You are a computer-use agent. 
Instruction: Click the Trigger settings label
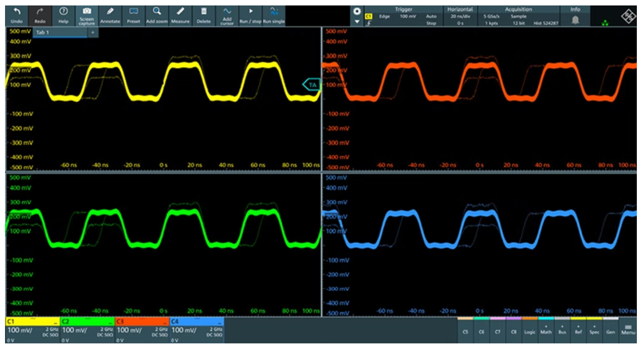pos(403,9)
